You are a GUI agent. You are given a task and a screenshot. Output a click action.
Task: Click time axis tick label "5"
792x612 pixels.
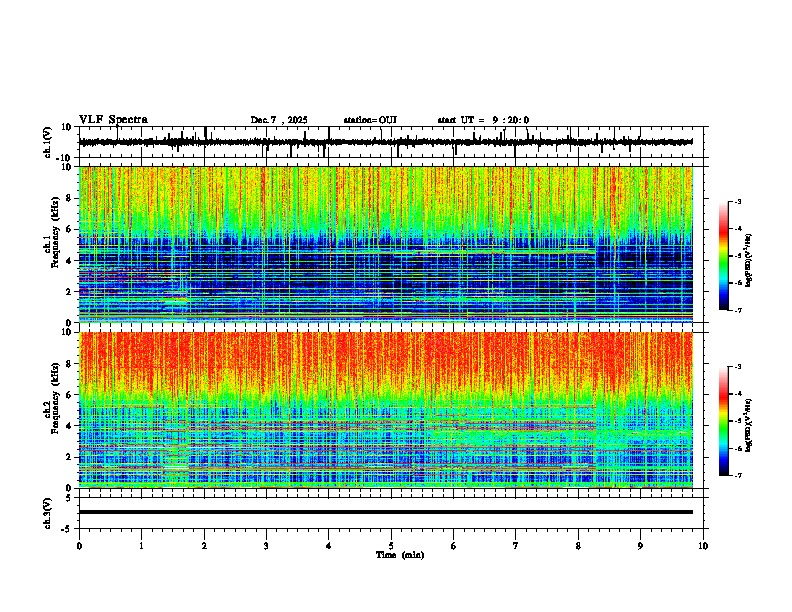(391, 546)
